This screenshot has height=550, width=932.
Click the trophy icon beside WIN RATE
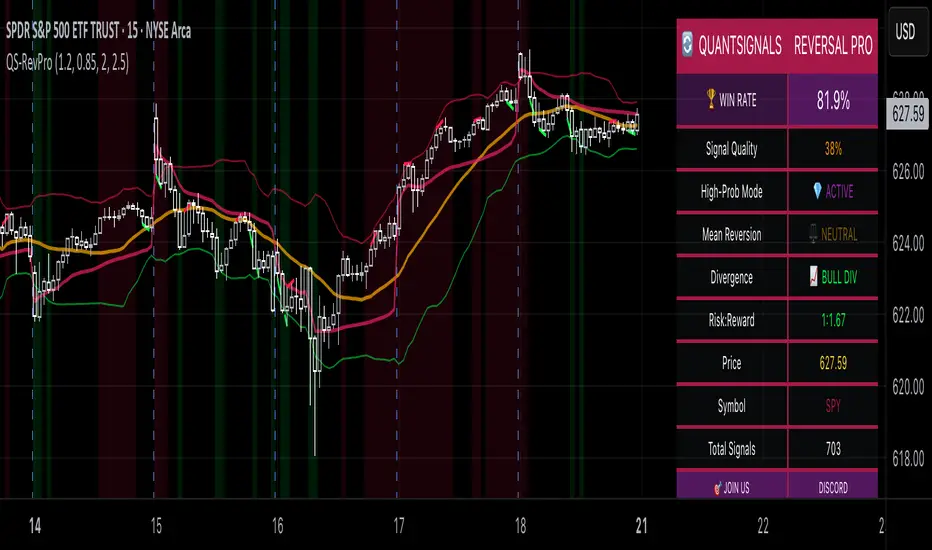710,99
